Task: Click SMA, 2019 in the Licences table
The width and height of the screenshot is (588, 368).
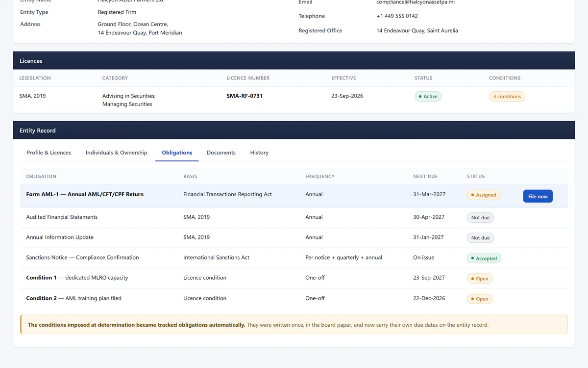Action: tap(32, 96)
